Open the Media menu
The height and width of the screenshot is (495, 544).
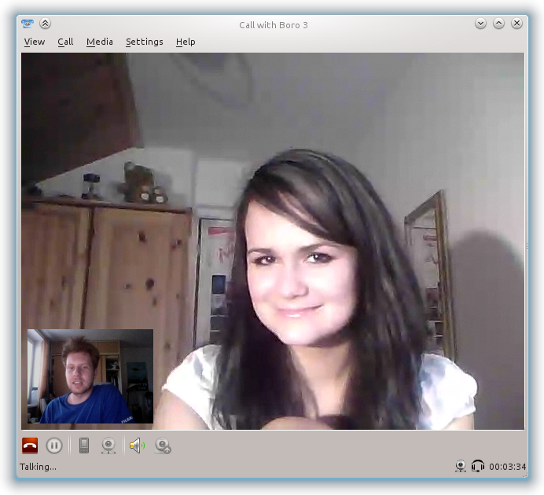(100, 42)
